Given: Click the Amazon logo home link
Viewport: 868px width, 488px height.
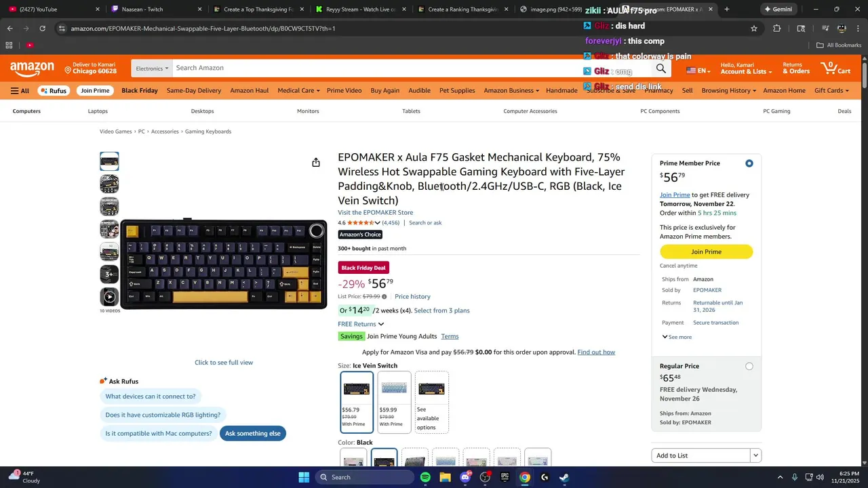Looking at the screenshot, I should click(x=32, y=68).
